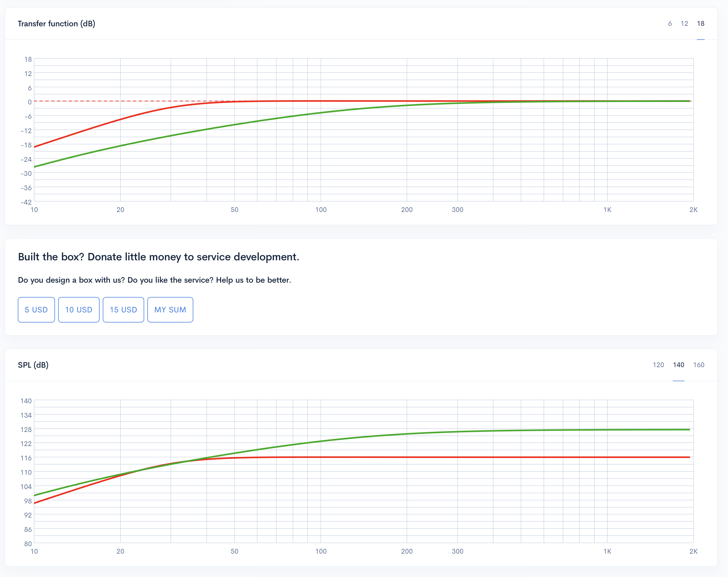This screenshot has width=728, height=577.
Task: Switch SPL scale to 120
Action: 658,365
